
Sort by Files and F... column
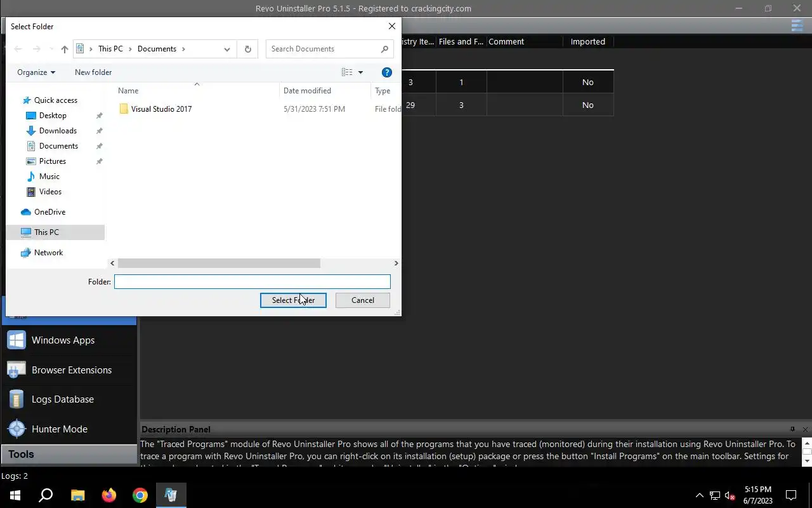[x=461, y=42]
